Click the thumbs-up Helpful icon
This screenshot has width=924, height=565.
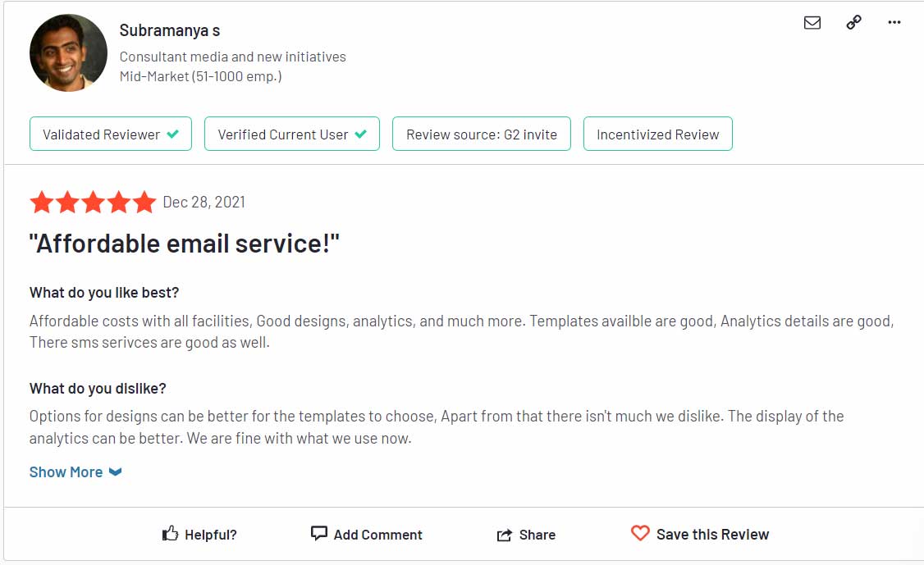click(170, 533)
